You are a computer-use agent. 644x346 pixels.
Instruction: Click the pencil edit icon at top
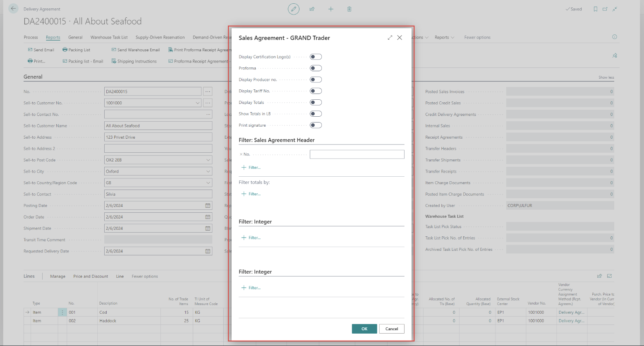[x=294, y=9]
